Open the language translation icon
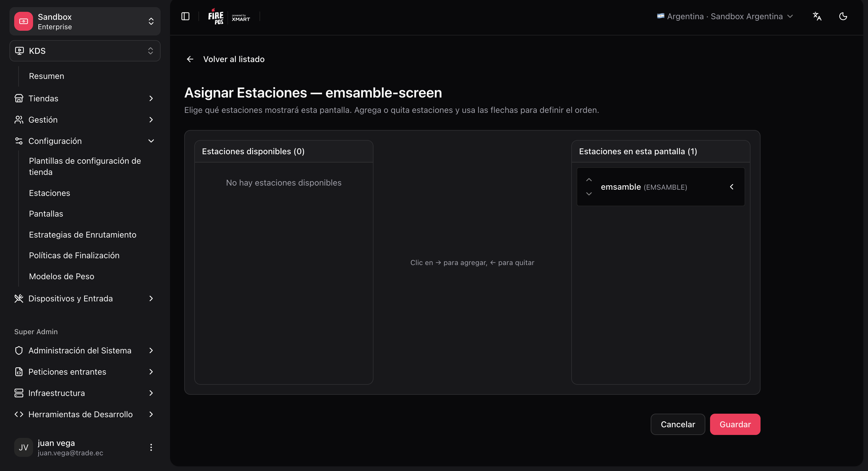 (817, 16)
